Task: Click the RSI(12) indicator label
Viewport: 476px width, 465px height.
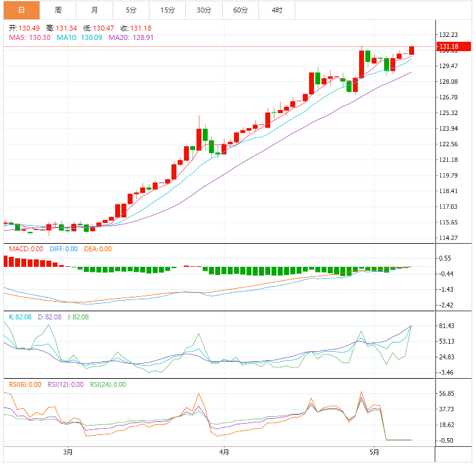Action: (65, 384)
